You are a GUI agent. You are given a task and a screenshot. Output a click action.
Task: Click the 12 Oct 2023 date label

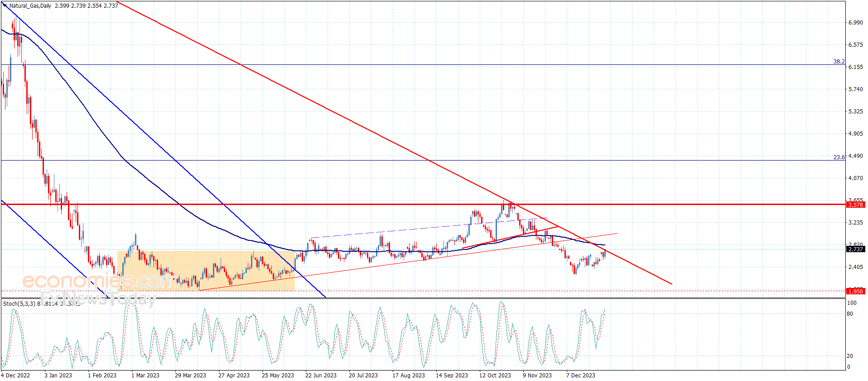(x=495, y=375)
